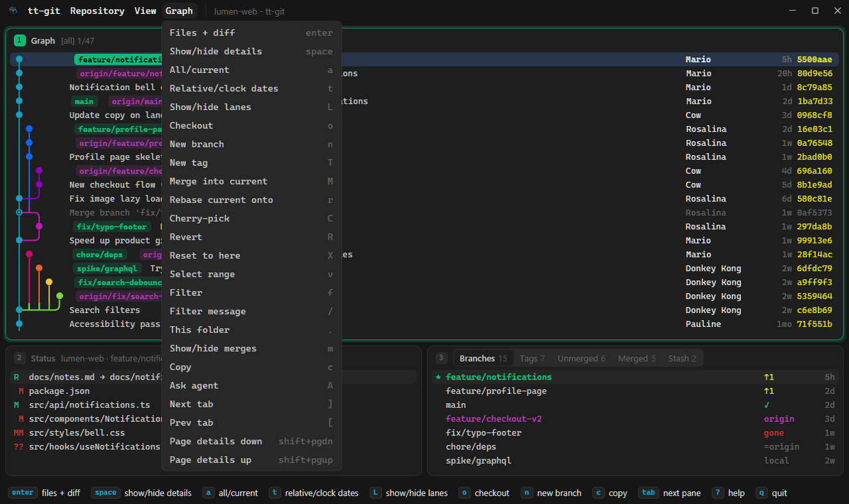This screenshot has height=504, width=849.
Task: Choose Merge into current
Action: 251,181
